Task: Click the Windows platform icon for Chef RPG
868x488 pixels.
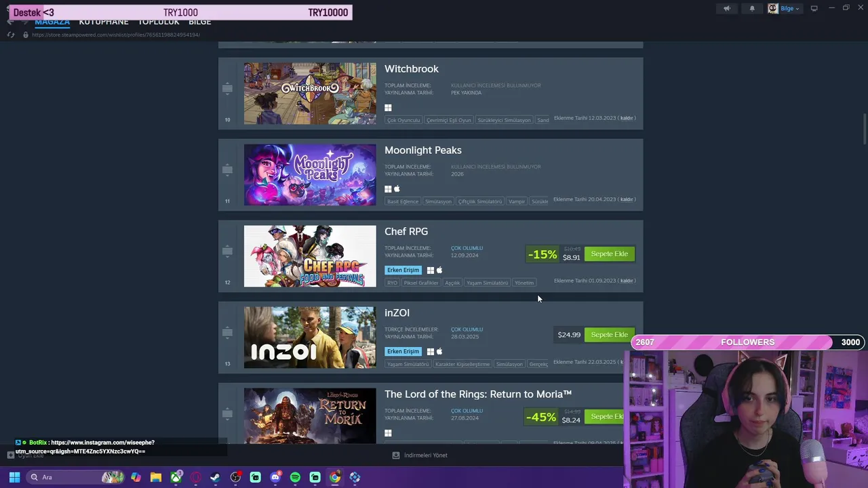Action: (430, 270)
